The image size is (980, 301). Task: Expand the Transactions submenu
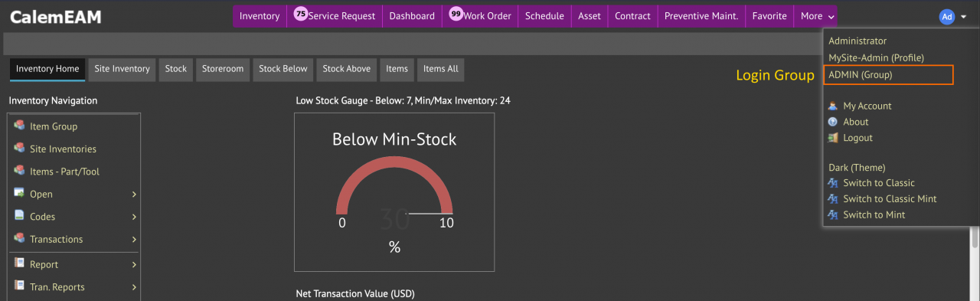pos(134,240)
